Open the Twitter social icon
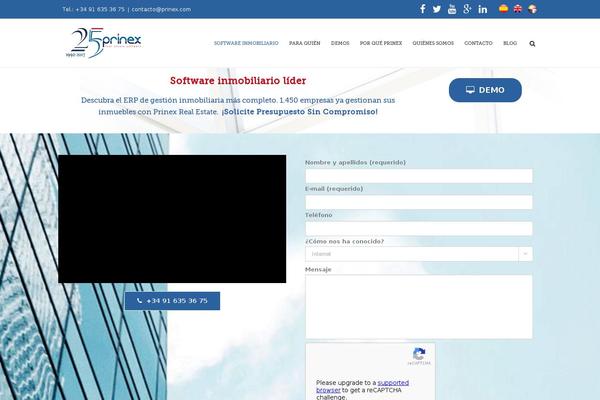 click(437, 9)
